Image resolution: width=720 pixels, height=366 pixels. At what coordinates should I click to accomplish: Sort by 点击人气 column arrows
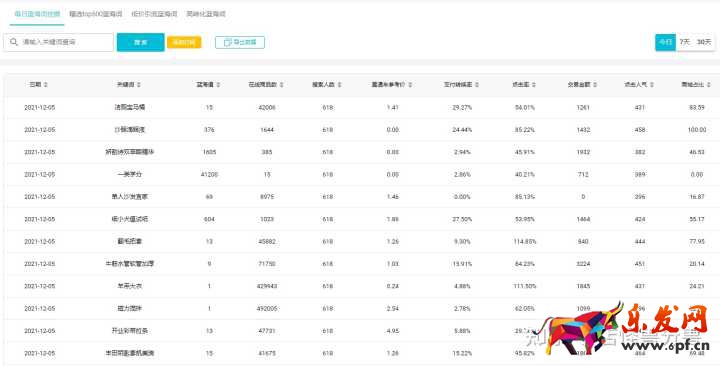(652, 85)
